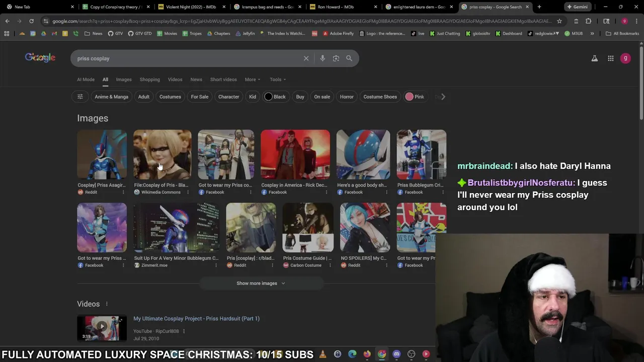The width and height of the screenshot is (644, 362).
Task: Go back with the browser back arrow
Action: pyautogui.click(x=7, y=21)
